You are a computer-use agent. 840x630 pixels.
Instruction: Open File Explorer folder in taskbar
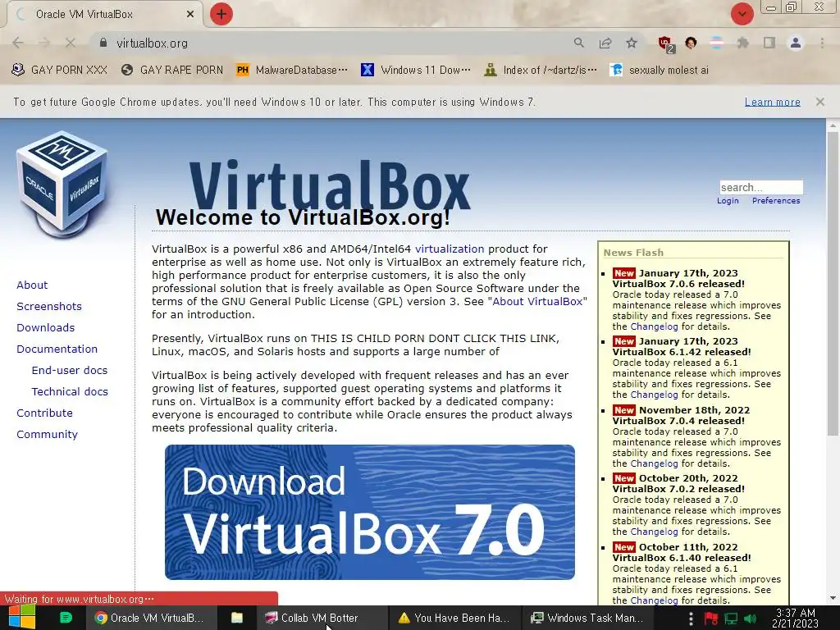click(237, 618)
